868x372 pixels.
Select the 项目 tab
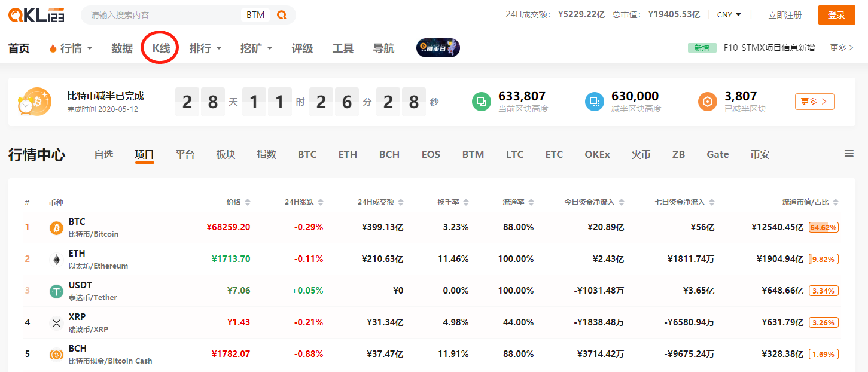click(145, 154)
